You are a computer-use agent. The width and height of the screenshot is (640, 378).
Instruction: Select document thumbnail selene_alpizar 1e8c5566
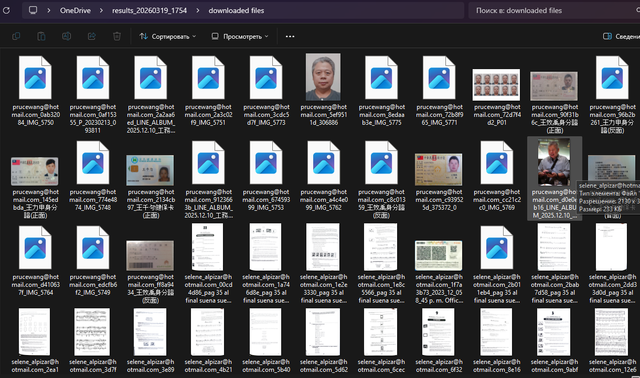[x=380, y=247]
